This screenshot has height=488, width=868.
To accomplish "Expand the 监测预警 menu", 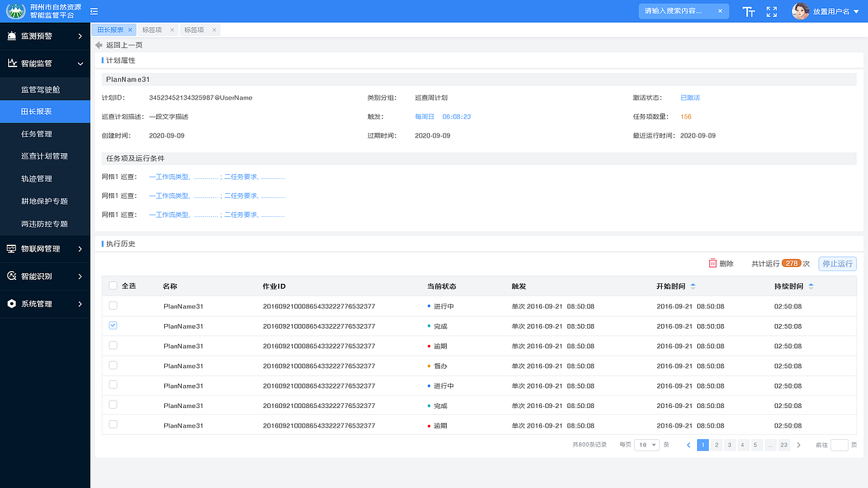I will click(80, 36).
